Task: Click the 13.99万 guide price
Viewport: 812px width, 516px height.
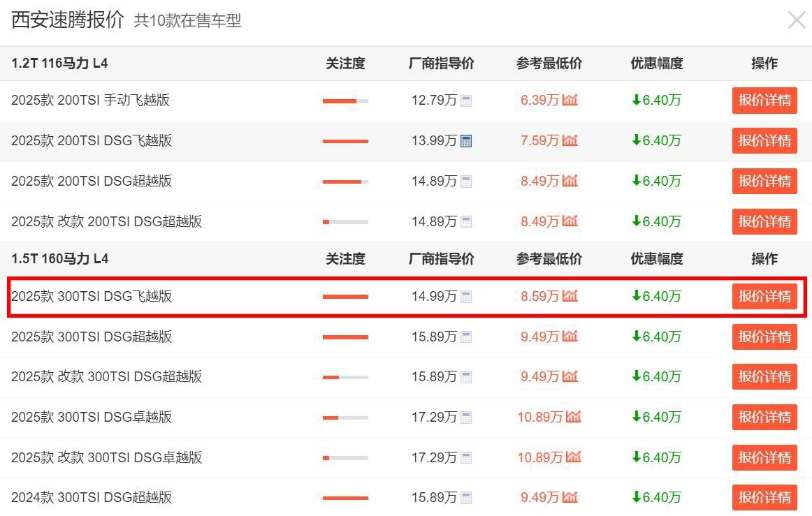Action: pos(434,140)
